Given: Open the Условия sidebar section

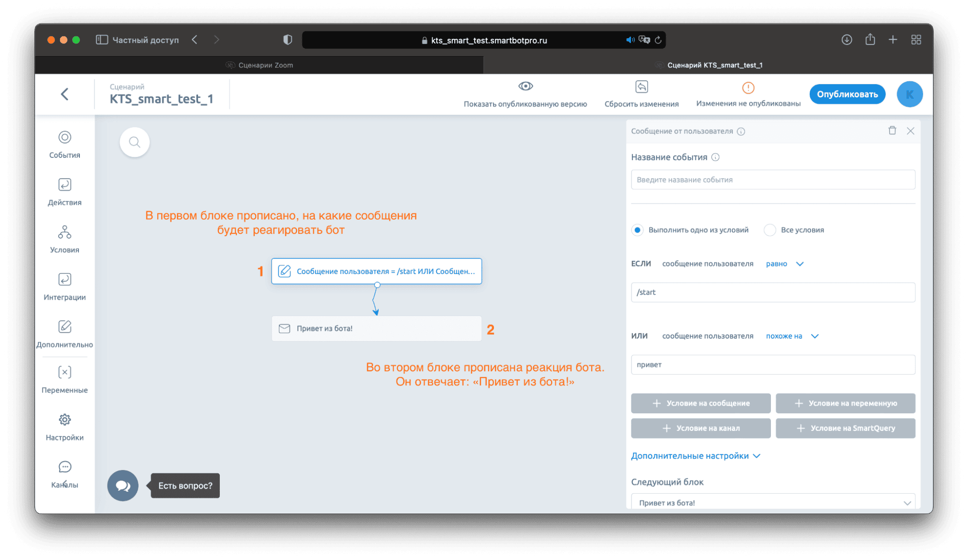Looking at the screenshot, I should [x=64, y=239].
